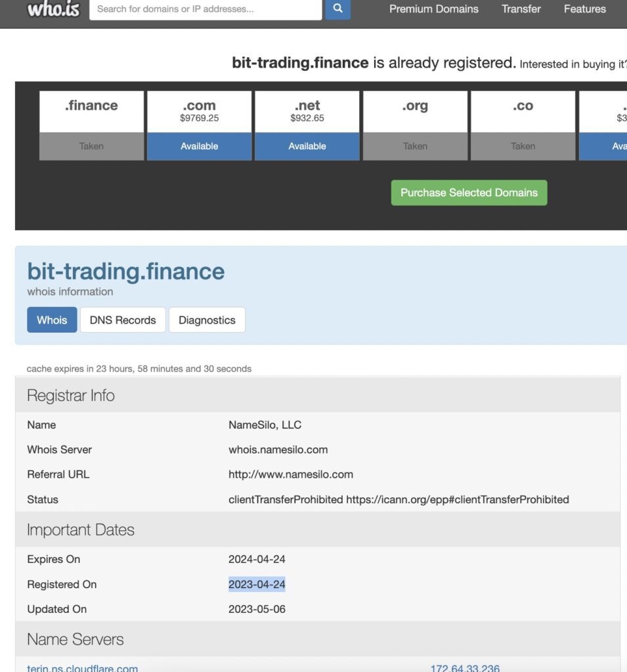Open the Transfer navigation item
This screenshot has width=627, height=672.
coord(521,9)
